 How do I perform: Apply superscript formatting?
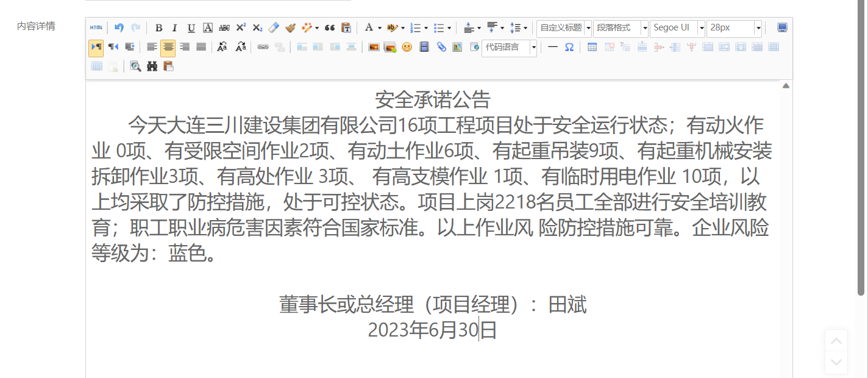pos(241,27)
